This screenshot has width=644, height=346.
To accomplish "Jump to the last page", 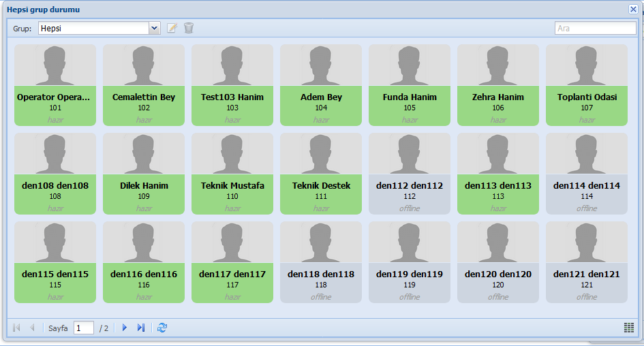I will click(x=140, y=328).
